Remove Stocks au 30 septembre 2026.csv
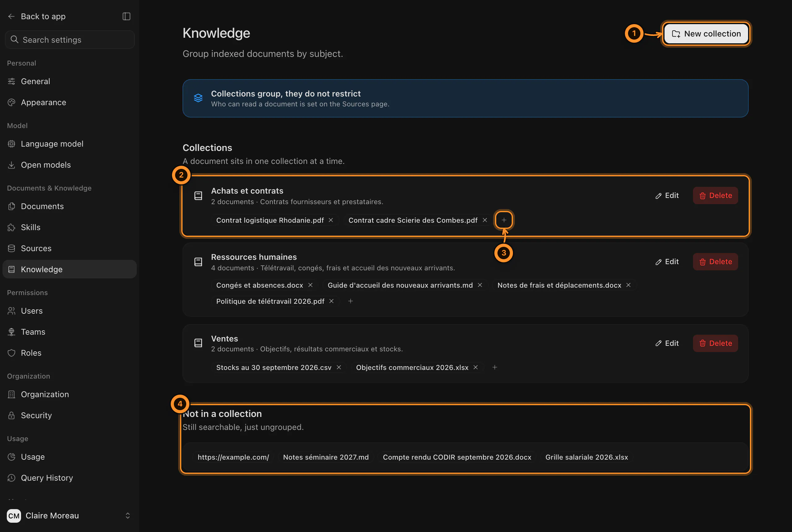The image size is (792, 532). 339,367
